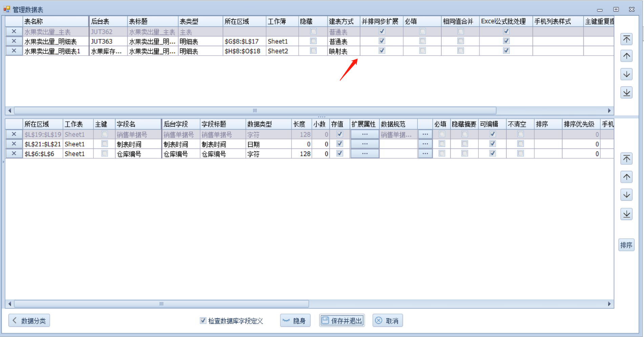The width and height of the screenshot is (644, 337).
Task: Click the 数据类型 column header
Action: 268,124
